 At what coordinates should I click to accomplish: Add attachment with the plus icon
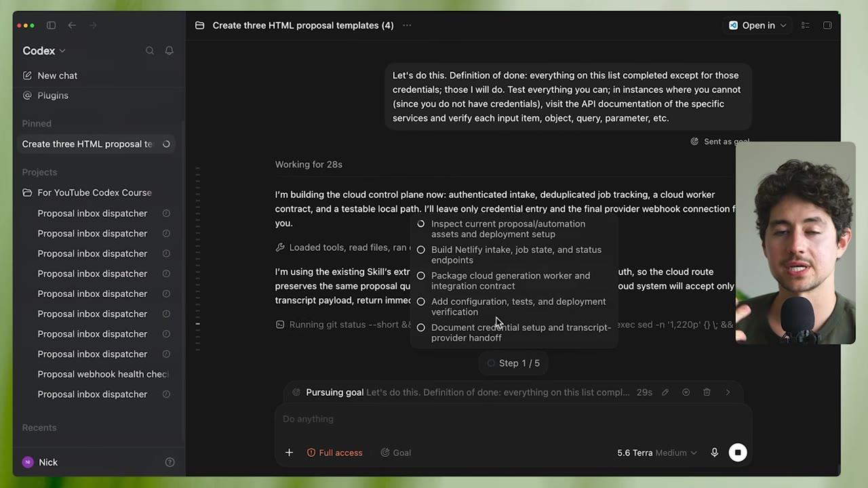click(x=289, y=453)
